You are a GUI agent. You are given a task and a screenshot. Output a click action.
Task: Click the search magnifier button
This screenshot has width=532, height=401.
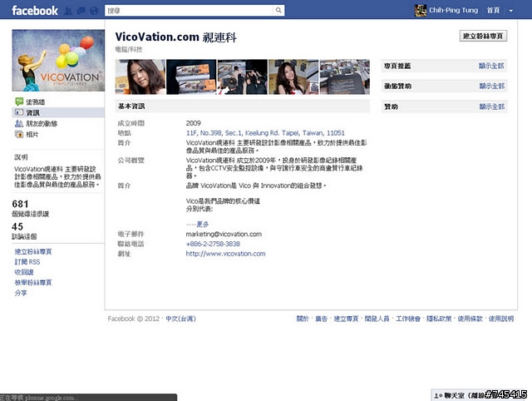pos(278,11)
